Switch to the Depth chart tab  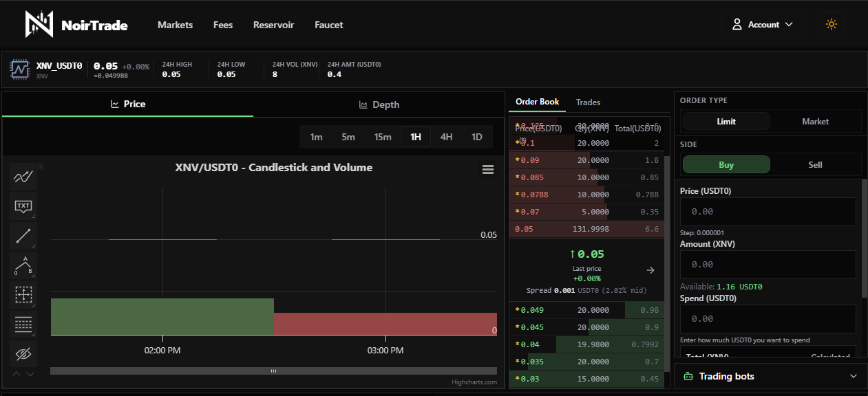tap(379, 104)
